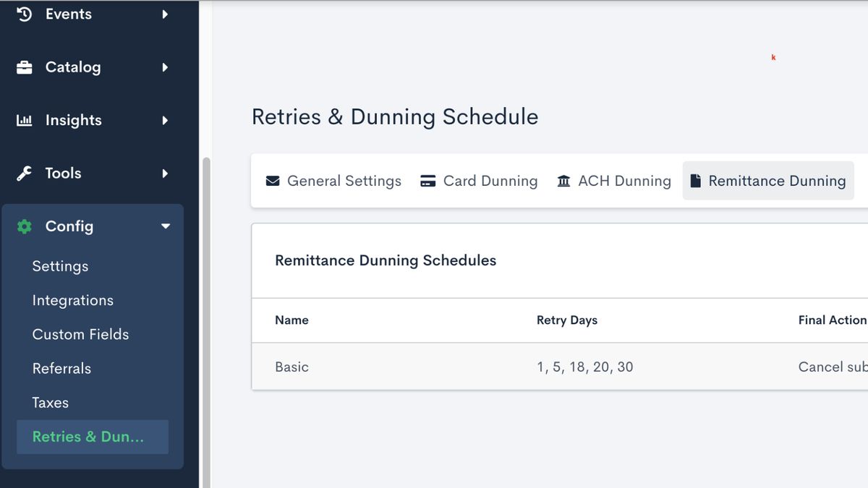
Task: Switch to the Card Dunning tab
Action: click(x=490, y=181)
